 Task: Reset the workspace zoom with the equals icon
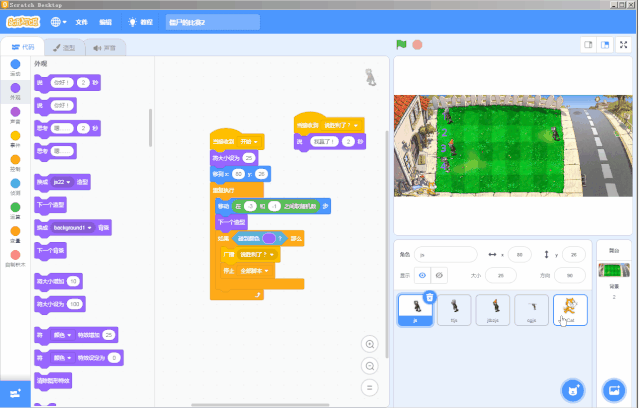point(370,388)
